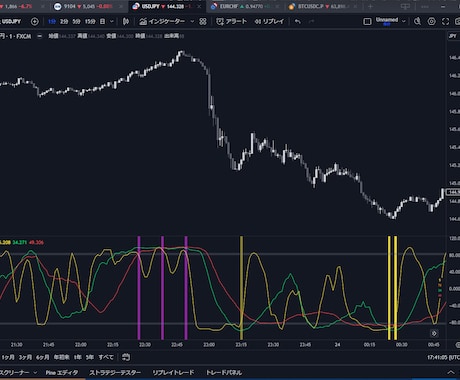Open the ストラテジーテスター tab

[115, 373]
